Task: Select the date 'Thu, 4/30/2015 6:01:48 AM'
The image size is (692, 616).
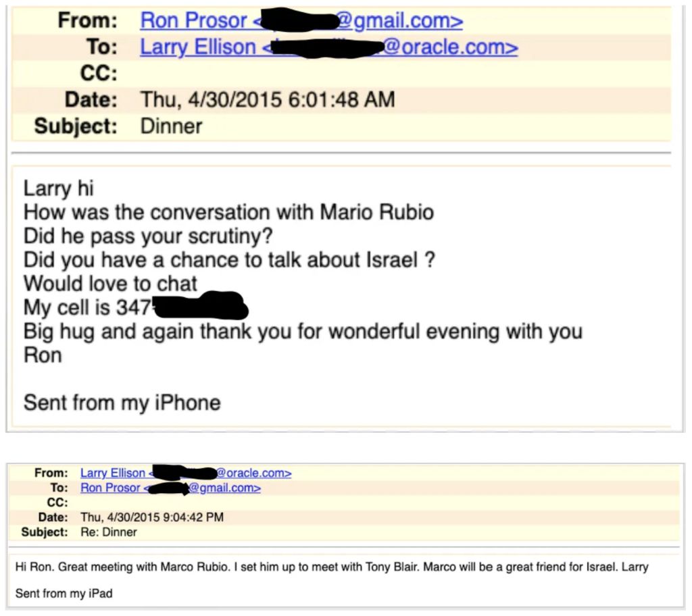Action: pos(268,99)
